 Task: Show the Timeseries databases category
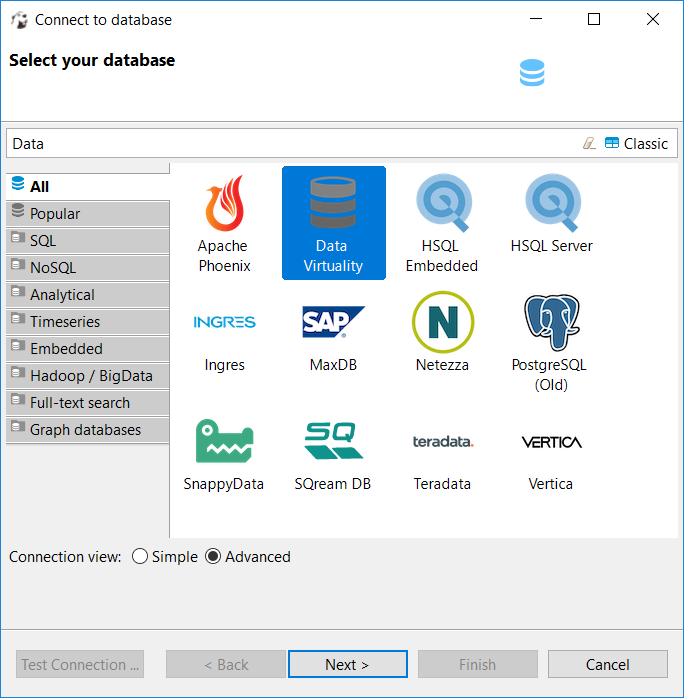pyautogui.click(x=88, y=322)
